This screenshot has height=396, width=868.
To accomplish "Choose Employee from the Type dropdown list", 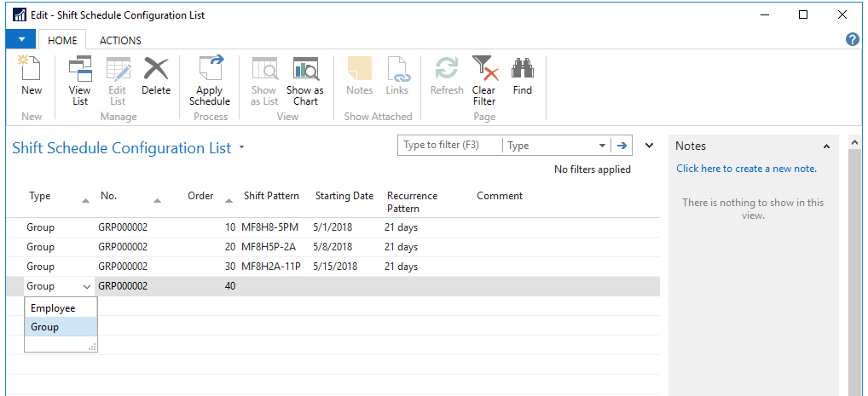I will [53, 308].
